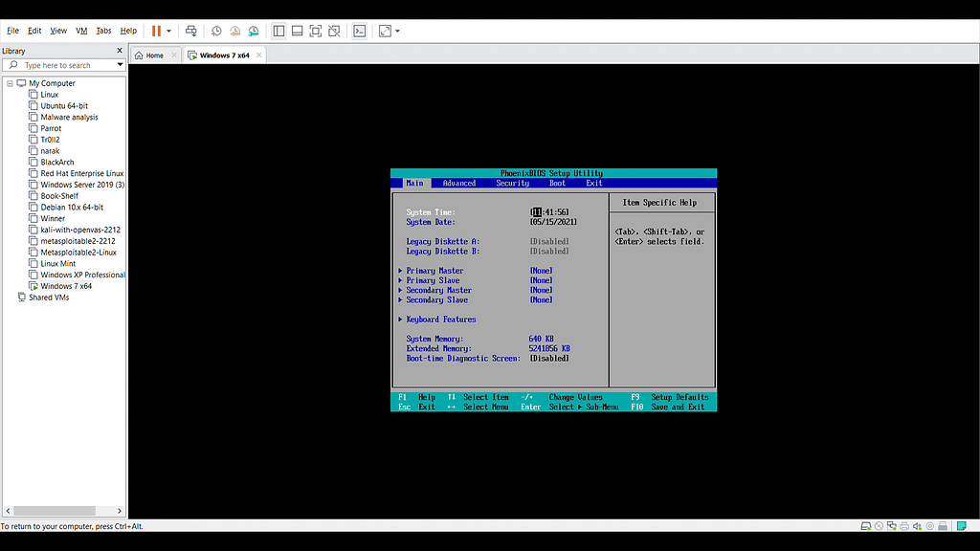The width and height of the screenshot is (980, 551).
Task: Expand the Primary Slave submenu arrow
Action: point(400,280)
